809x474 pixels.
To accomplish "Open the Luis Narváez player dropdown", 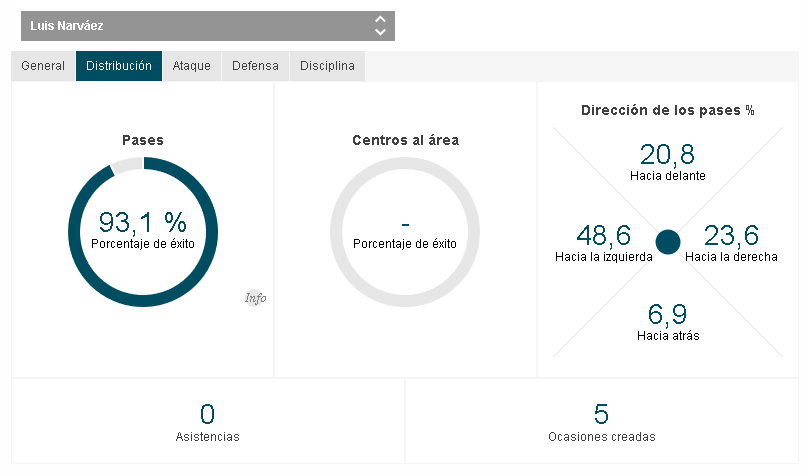I will (x=207, y=26).
